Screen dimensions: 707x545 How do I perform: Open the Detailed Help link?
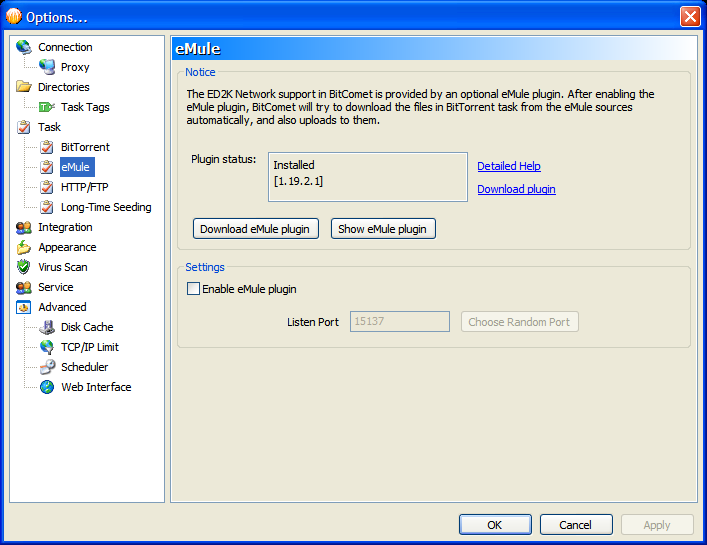(x=509, y=166)
